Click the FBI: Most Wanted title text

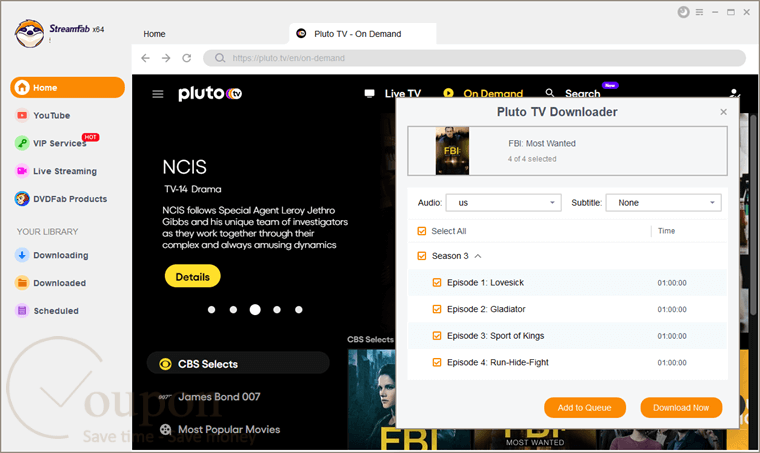541,143
